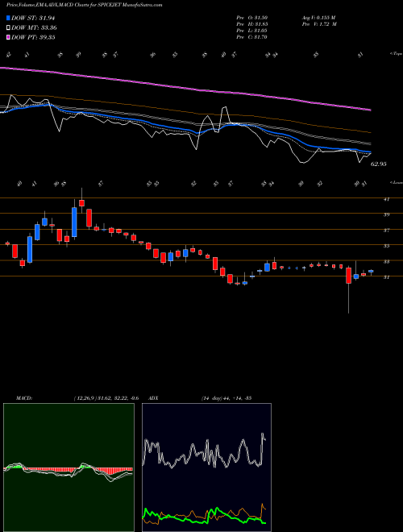Click the 41 price axis label
Viewport: 403px width, 532px height.
point(386,199)
